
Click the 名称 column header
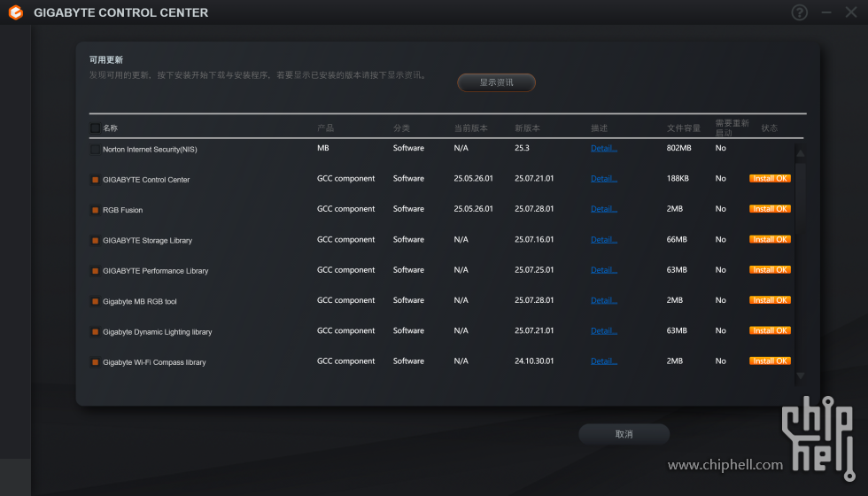[110, 128]
